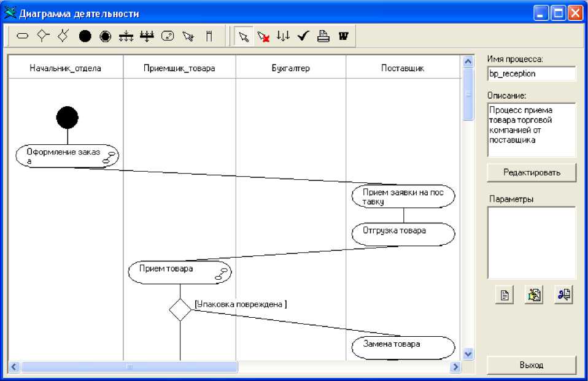
Task: Click the delete element cursor tool
Action: 263,36
